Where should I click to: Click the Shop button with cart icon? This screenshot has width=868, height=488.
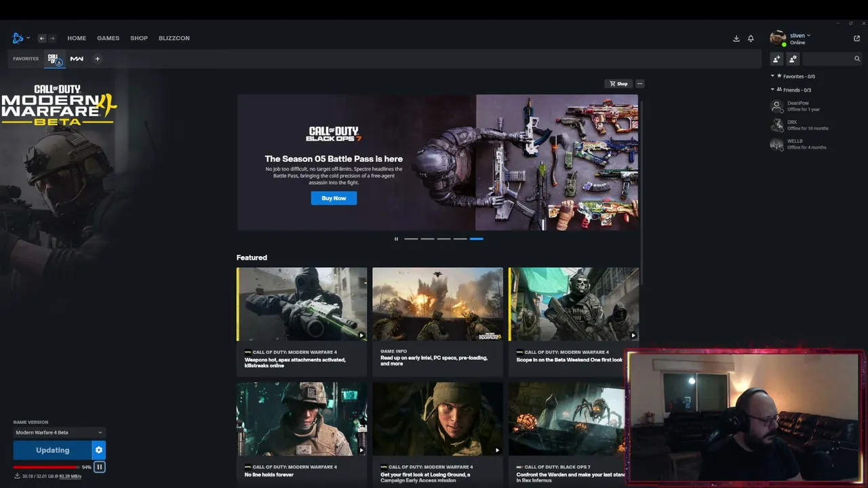(x=618, y=84)
